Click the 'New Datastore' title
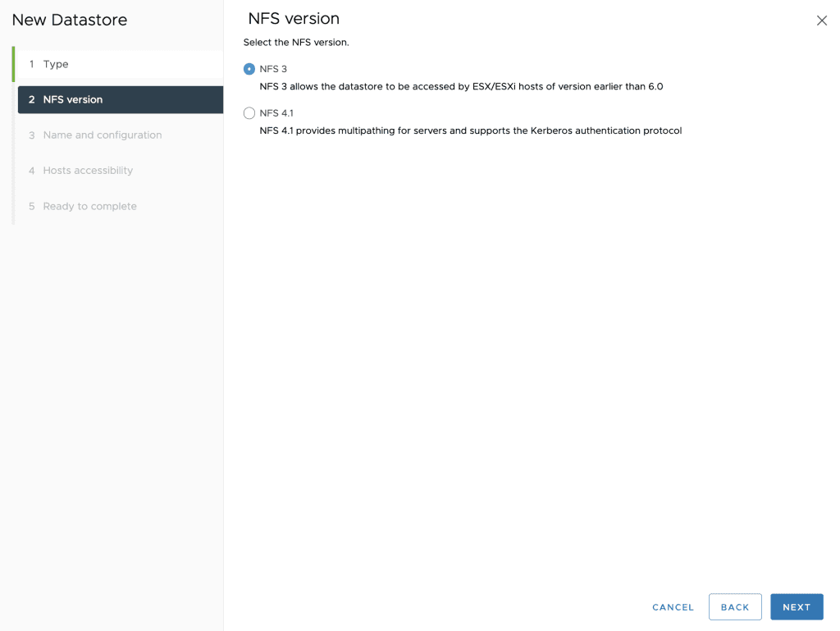The image size is (840, 631). click(70, 20)
